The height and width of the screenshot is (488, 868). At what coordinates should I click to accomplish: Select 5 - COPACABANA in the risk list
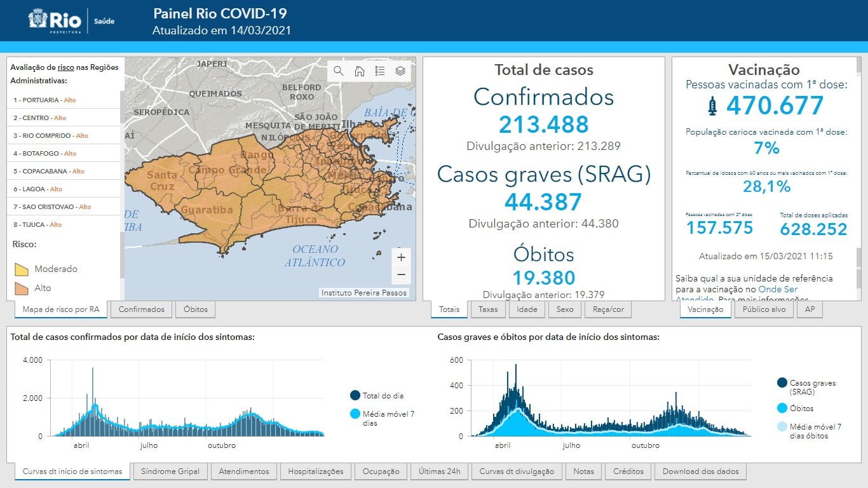[49, 171]
